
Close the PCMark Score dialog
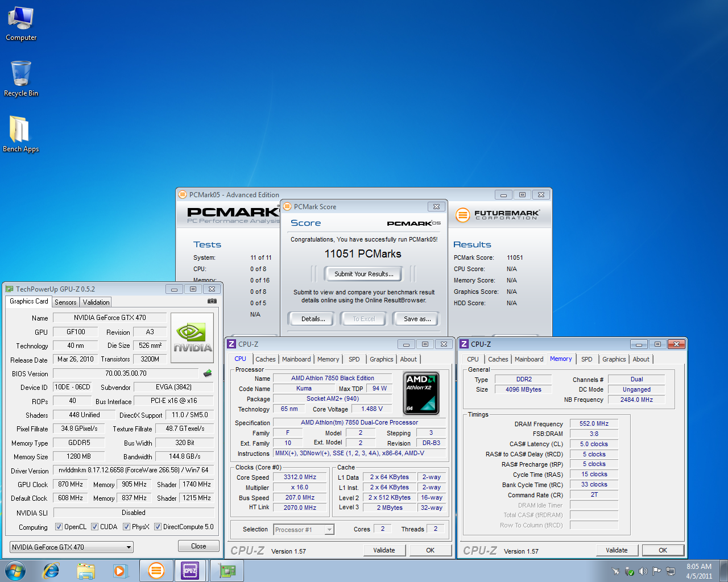[436, 206]
